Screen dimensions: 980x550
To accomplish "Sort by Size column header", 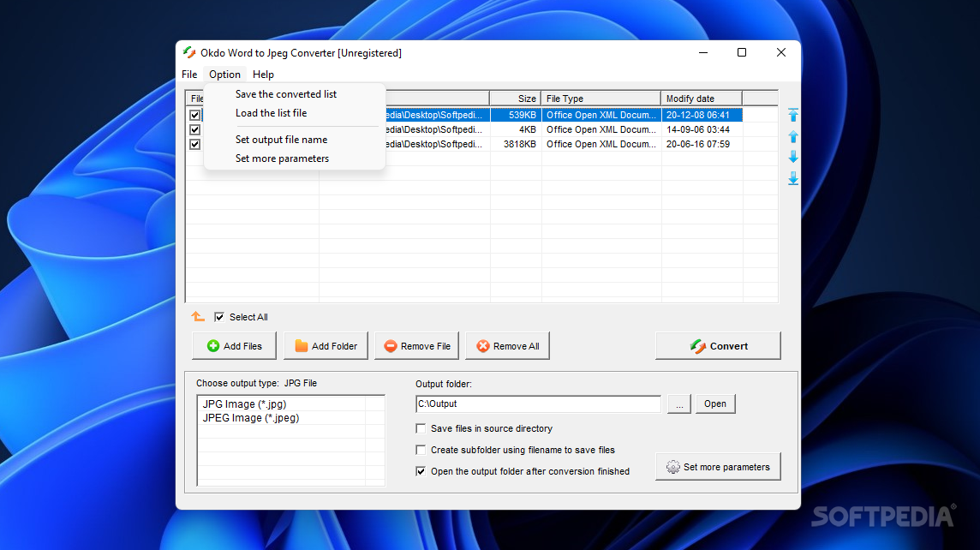I will pos(516,99).
